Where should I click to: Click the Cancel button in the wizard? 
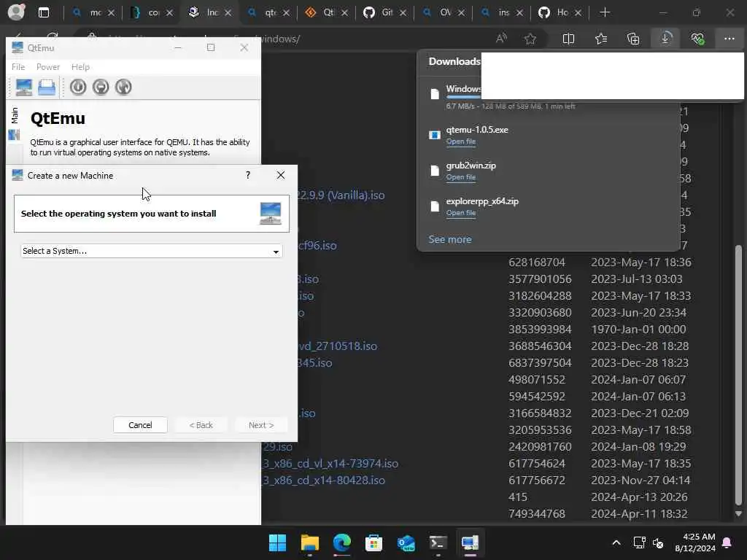(140, 425)
